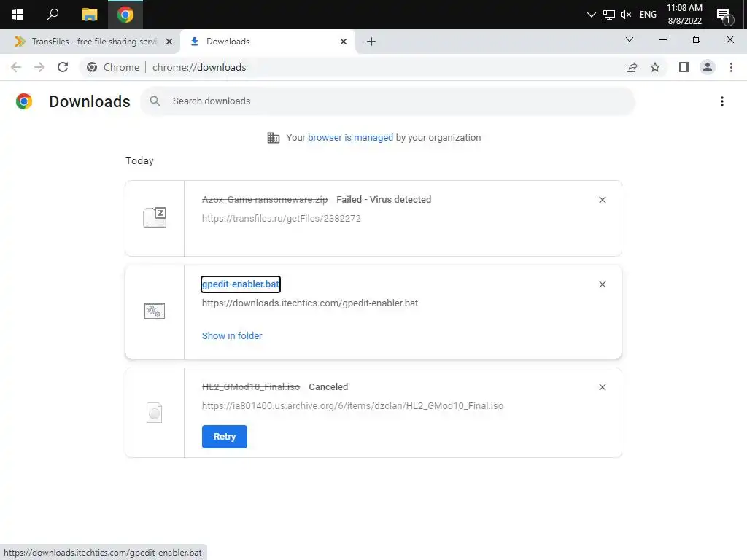
Task: Show hidden system tray icons
Action: tap(591, 15)
